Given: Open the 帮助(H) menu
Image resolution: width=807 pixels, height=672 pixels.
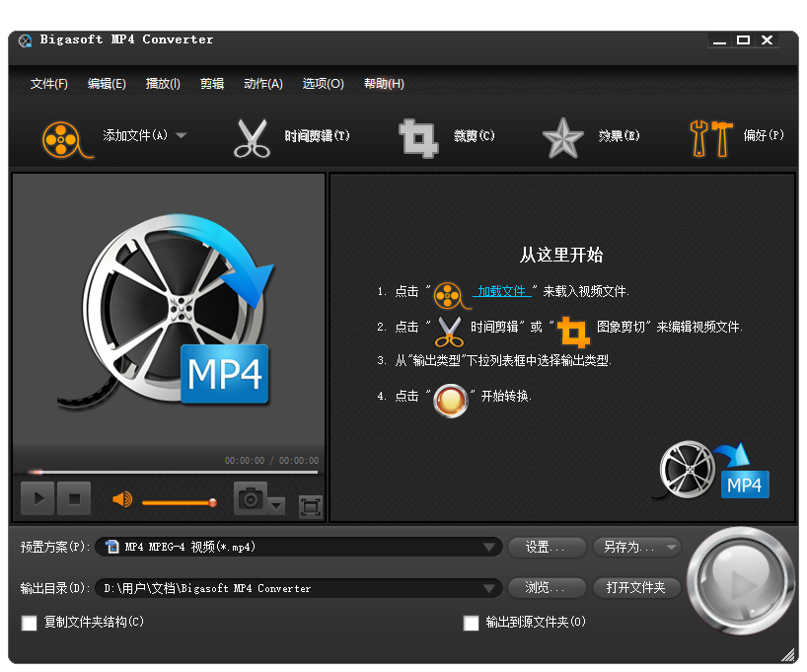Looking at the screenshot, I should [x=384, y=84].
